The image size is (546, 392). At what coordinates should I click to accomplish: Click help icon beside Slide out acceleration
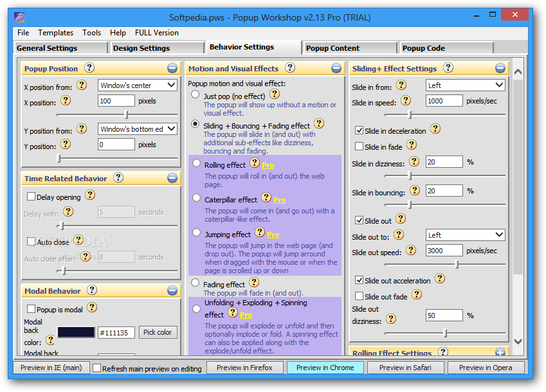pos(440,278)
